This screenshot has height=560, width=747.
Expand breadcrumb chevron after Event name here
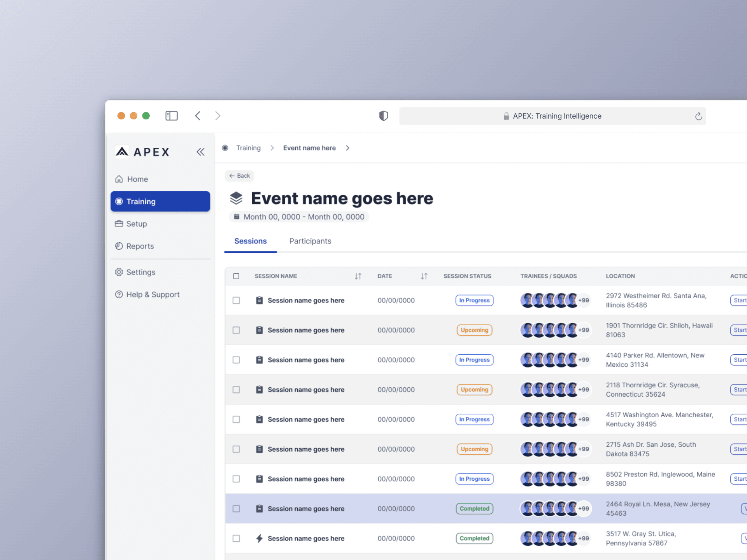click(347, 148)
